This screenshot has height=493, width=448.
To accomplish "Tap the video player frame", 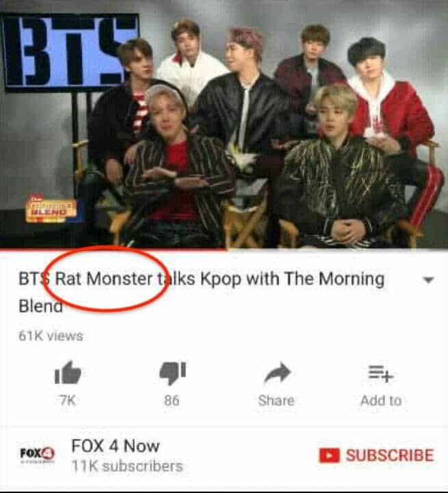I will [x=224, y=124].
